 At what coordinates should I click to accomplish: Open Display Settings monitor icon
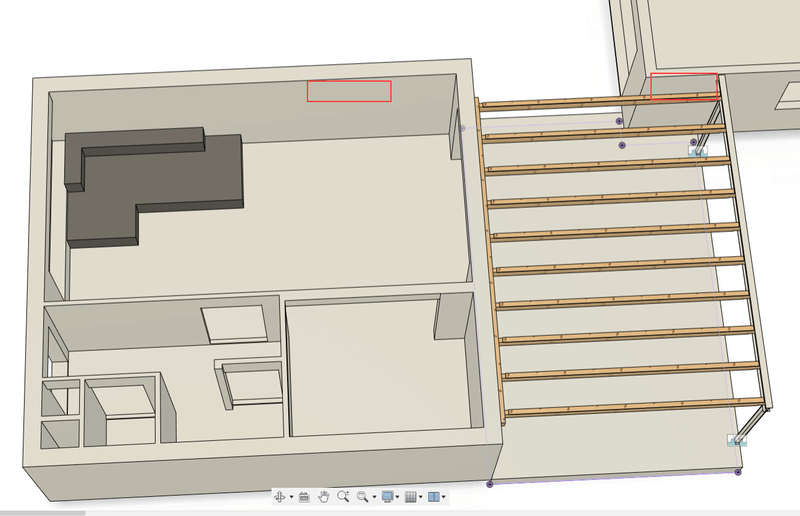[387, 497]
